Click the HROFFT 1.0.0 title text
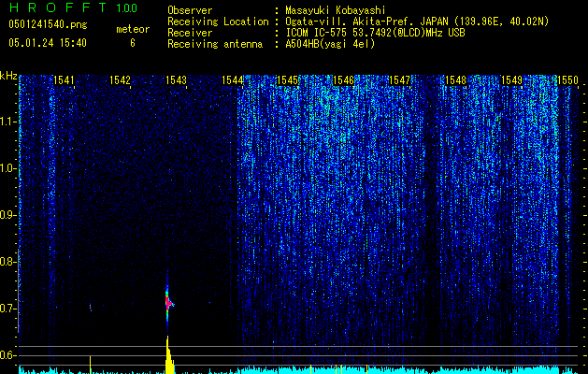 (73, 7)
